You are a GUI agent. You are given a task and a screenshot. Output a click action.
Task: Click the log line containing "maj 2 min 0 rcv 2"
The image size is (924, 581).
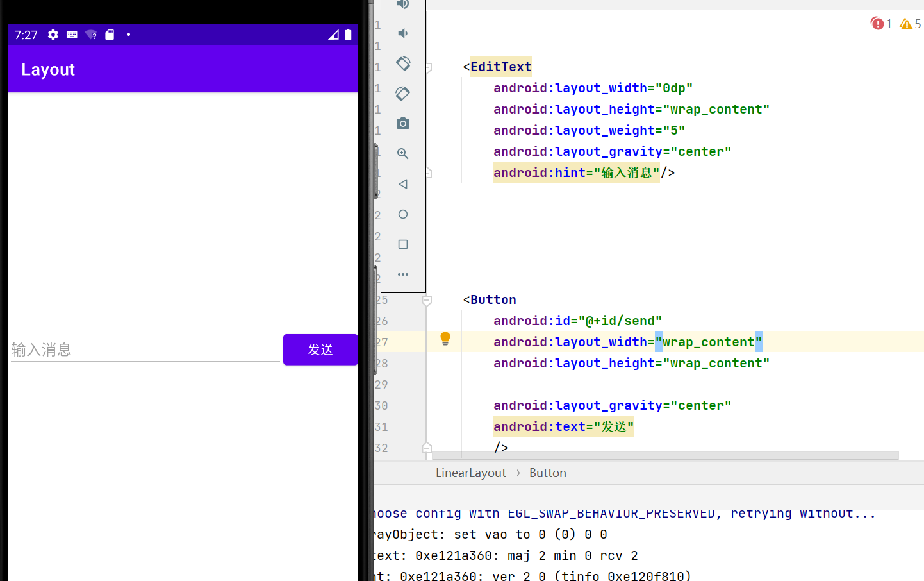(506, 555)
